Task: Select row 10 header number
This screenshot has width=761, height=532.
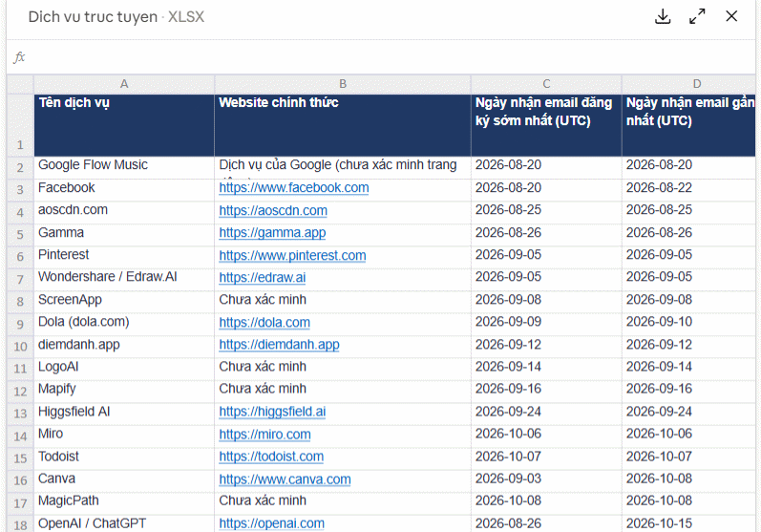Action: click(20, 346)
